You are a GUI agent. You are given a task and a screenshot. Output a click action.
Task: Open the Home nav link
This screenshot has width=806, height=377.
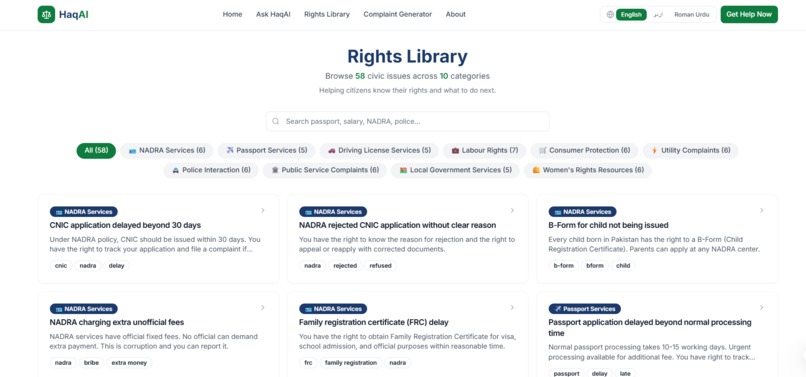click(232, 14)
